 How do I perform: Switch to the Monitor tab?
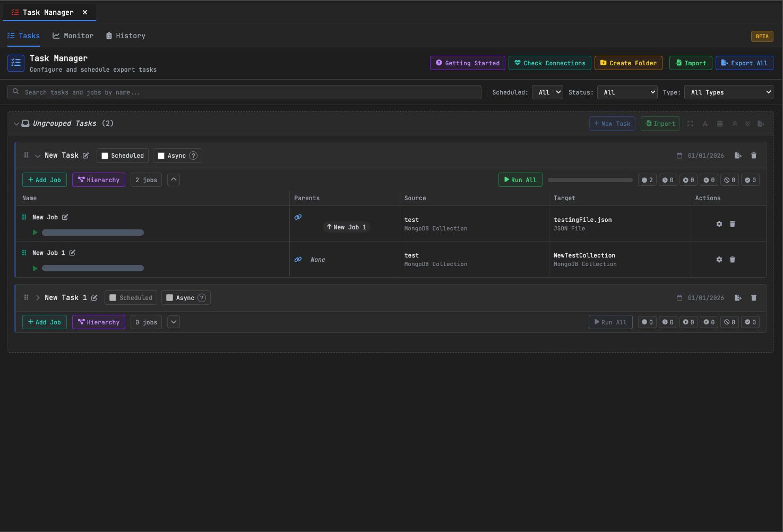(73, 36)
